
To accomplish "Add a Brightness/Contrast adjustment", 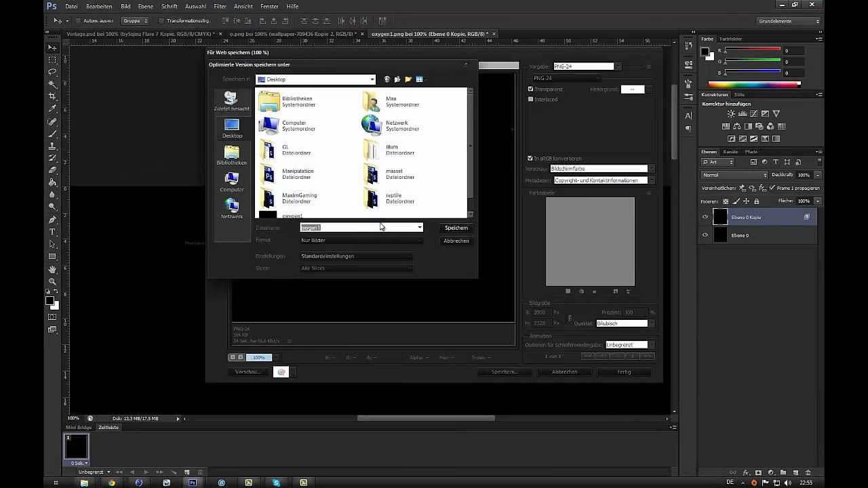I will click(731, 114).
